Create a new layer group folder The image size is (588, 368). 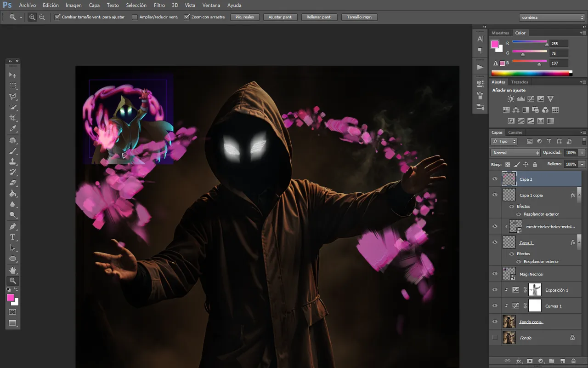[552, 361]
